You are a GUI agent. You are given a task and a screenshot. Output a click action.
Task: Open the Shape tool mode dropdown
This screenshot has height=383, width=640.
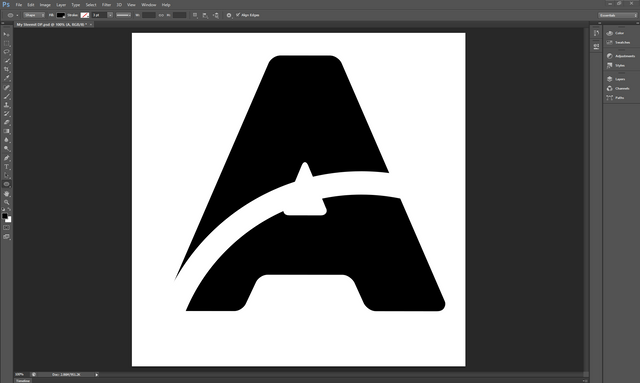click(34, 15)
